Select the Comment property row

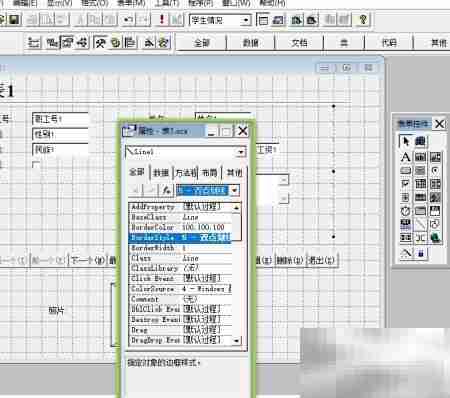(180, 299)
